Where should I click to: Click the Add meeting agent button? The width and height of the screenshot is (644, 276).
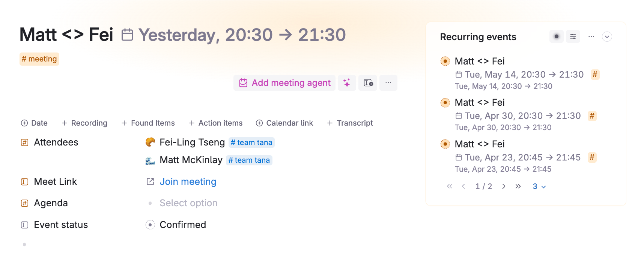284,83
